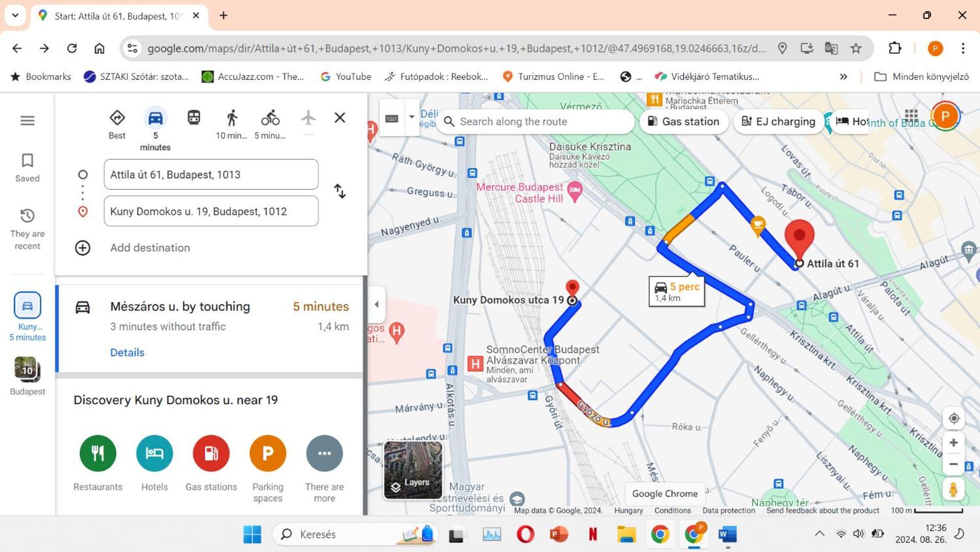Click the SomnoCenter Budapest hospital marker
980x552 pixels.
click(475, 364)
